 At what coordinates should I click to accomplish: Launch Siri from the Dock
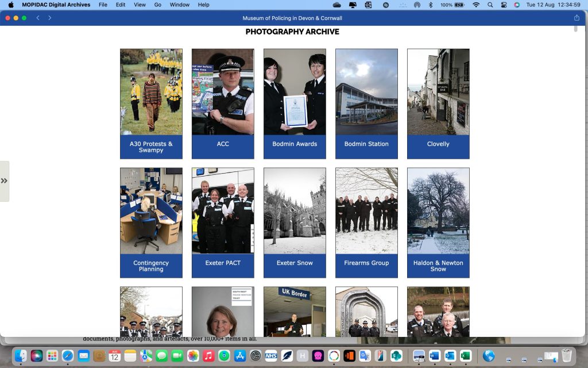pos(37,355)
